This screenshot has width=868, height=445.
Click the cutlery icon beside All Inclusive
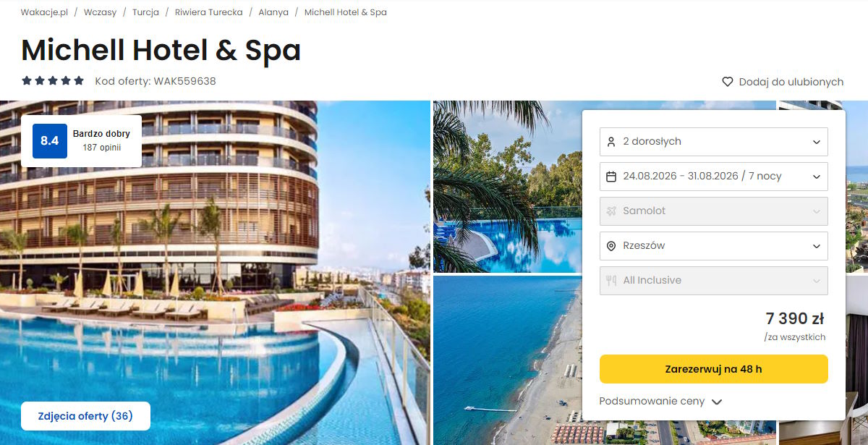pyautogui.click(x=611, y=280)
